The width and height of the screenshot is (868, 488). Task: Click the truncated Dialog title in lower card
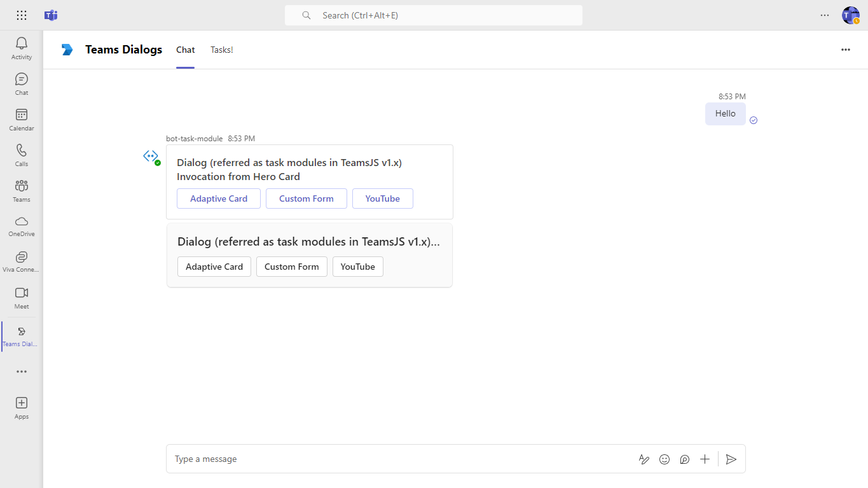pos(309,242)
